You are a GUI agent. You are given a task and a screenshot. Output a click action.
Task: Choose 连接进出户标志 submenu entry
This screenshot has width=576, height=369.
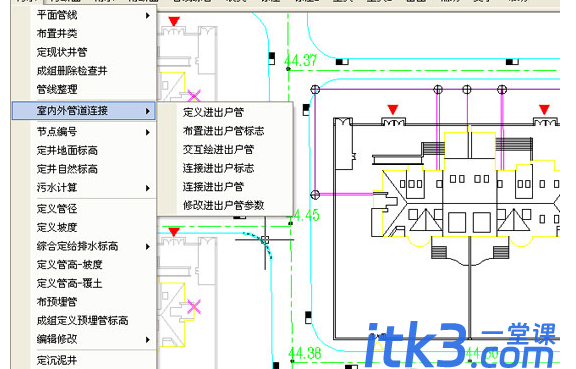pos(225,168)
